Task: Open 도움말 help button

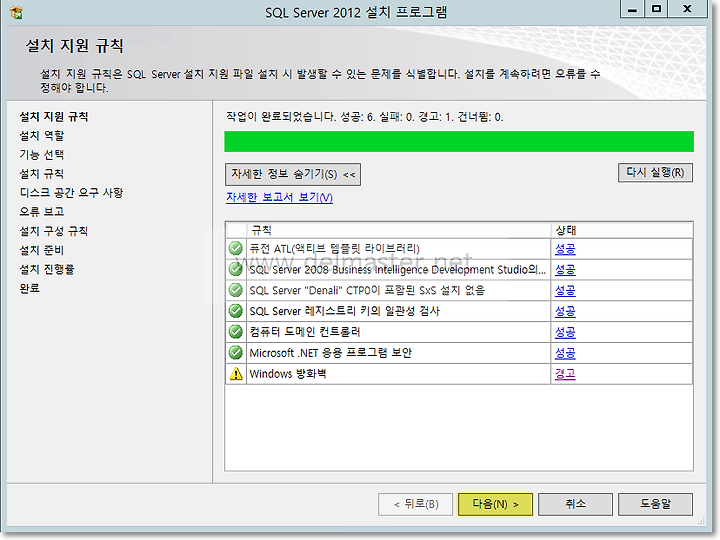Action: pyautogui.click(x=655, y=504)
